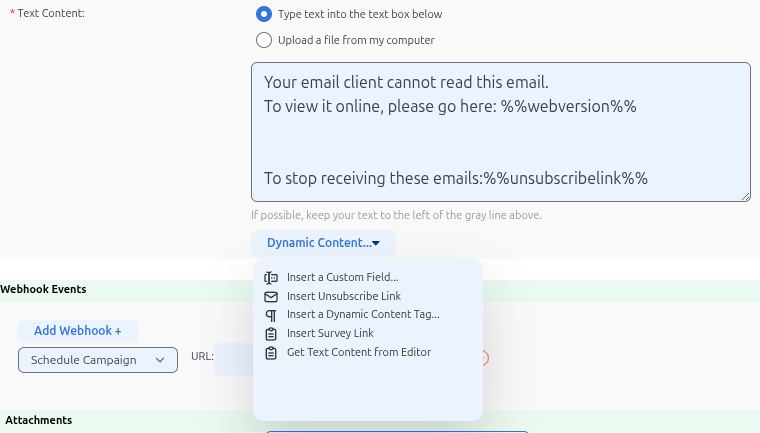Image resolution: width=760 pixels, height=433 pixels.
Task: Click the webhook URL input field
Action: [233, 359]
